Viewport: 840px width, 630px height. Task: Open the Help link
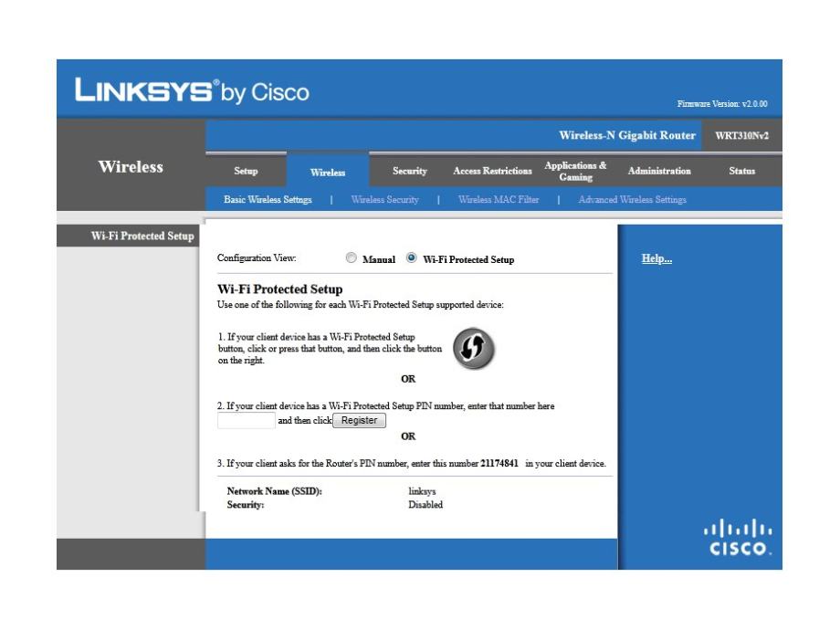(656, 258)
